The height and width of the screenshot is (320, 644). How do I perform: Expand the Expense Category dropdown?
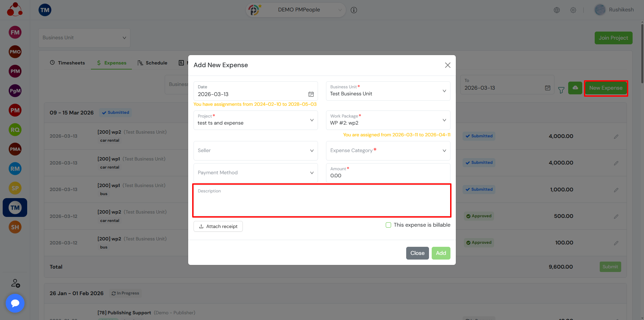pyautogui.click(x=388, y=151)
